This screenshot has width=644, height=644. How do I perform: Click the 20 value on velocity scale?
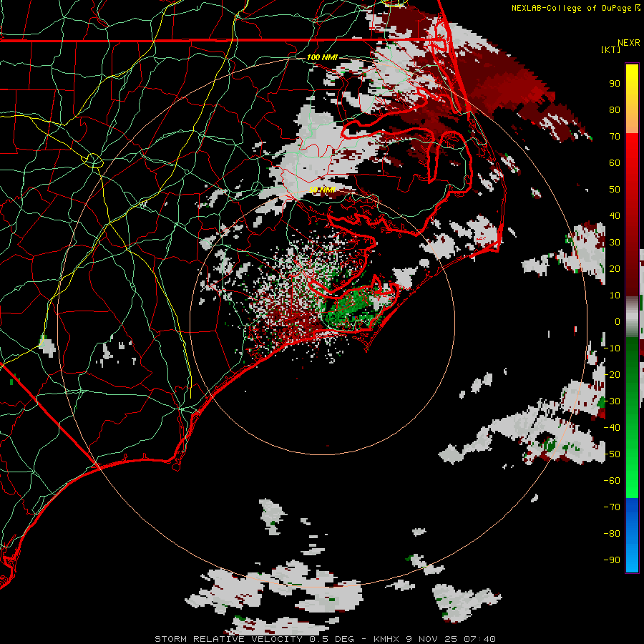click(x=615, y=268)
